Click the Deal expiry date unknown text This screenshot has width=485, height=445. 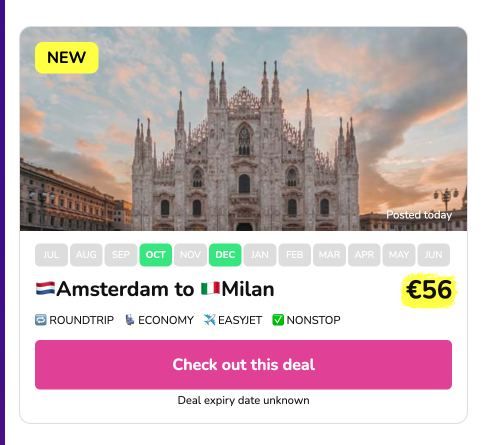click(x=243, y=400)
